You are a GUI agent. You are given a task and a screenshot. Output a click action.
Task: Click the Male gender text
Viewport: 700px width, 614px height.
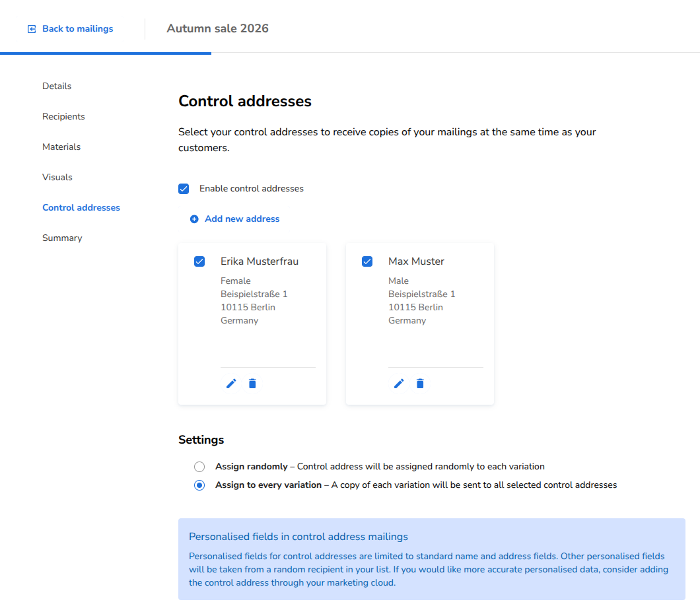[399, 281]
